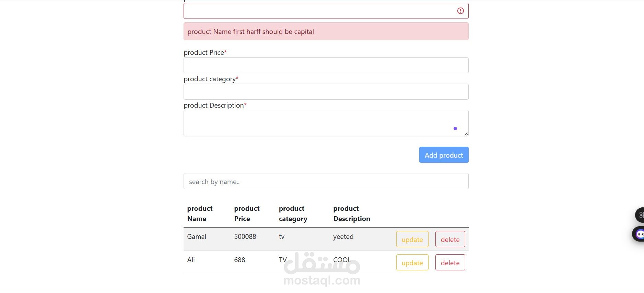This screenshot has width=644, height=293.
Task: Delete the Gamal product row
Action: click(x=450, y=239)
